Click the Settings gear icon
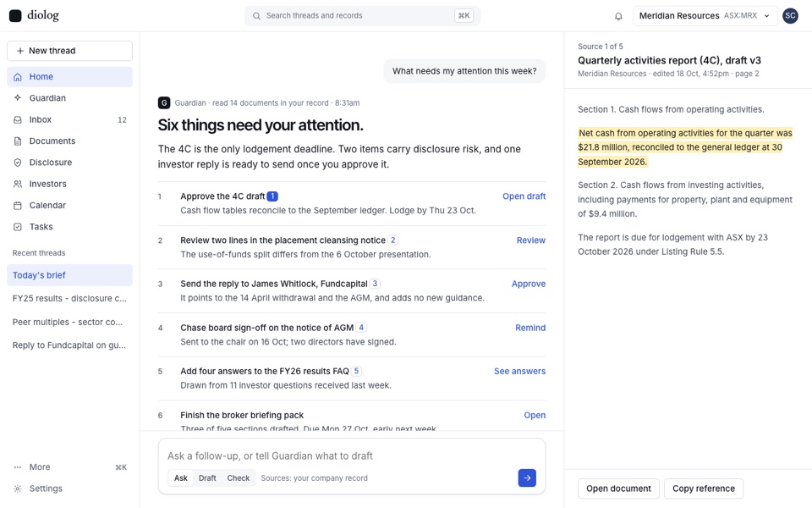This screenshot has width=812, height=508. click(18, 489)
